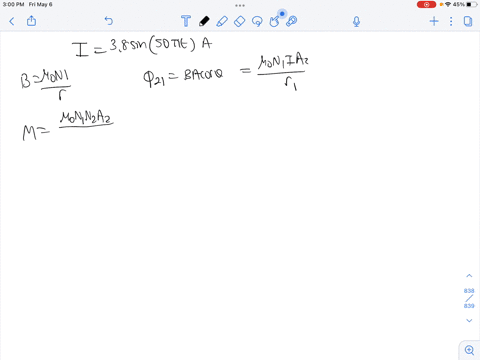Go to previous page with up chevron
The width and height of the screenshot is (480, 360).
coord(469,276)
